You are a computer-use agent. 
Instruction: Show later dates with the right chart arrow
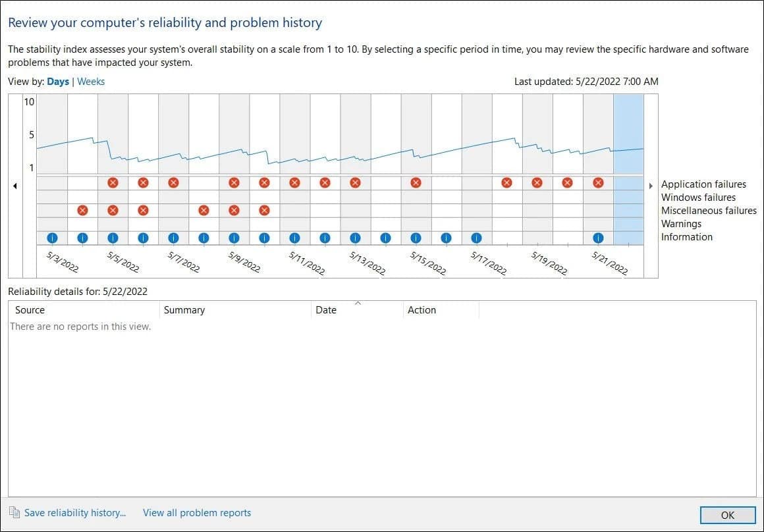651,186
